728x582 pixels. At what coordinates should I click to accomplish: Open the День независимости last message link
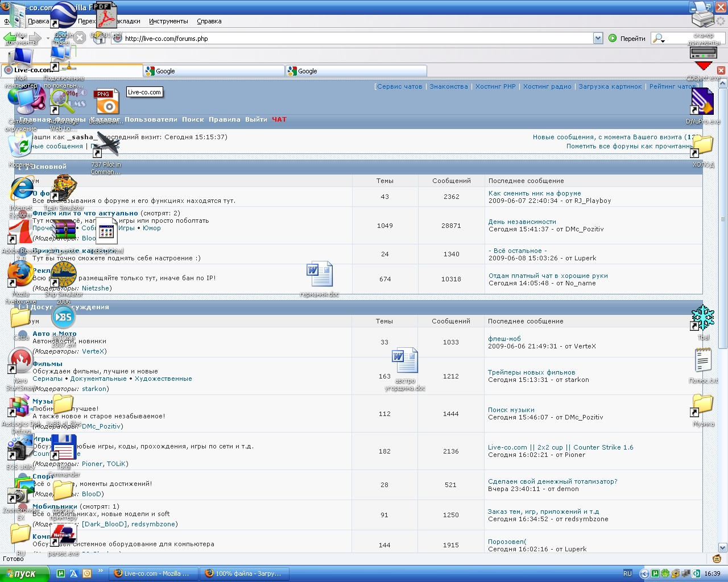coord(522,222)
